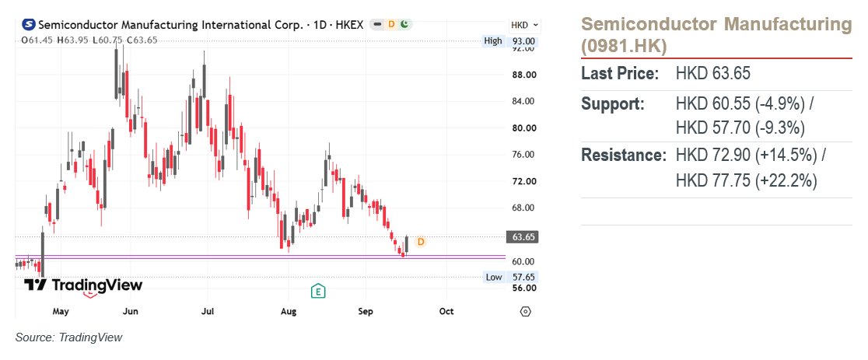Open the chart settings gear icon
868x360 pixels.
[x=525, y=311]
